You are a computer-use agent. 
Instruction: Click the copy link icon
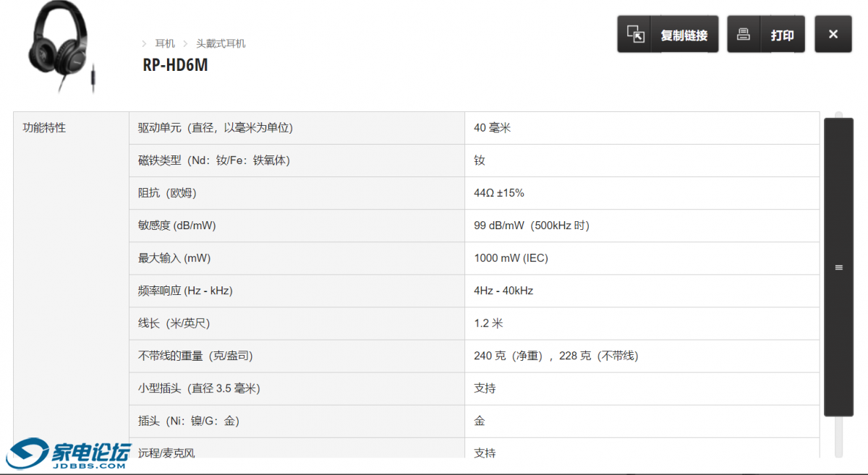coord(635,34)
